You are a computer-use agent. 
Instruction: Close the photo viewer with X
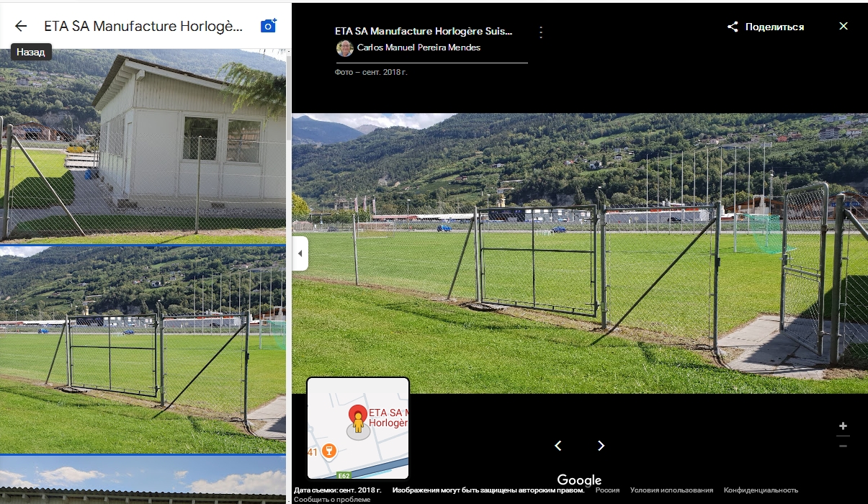(x=844, y=26)
